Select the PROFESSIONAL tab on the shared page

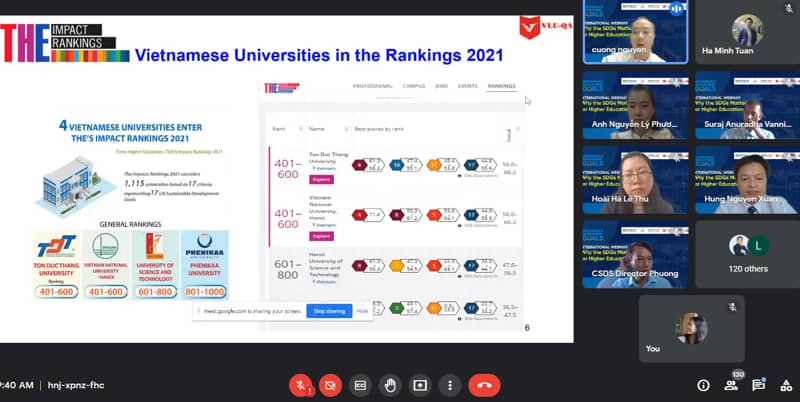pyautogui.click(x=372, y=87)
